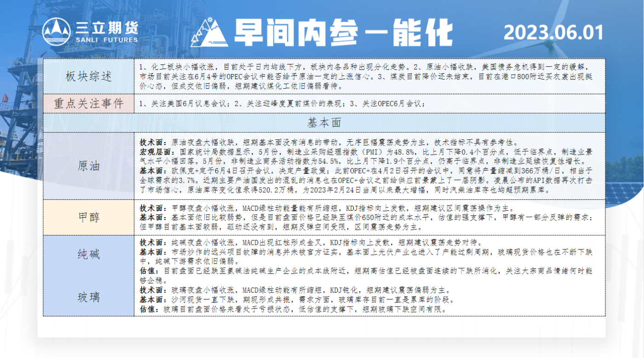Select the 甲醇 category cell
Image resolution: width=644 pixels, height=358 pixels.
pyautogui.click(x=88, y=218)
